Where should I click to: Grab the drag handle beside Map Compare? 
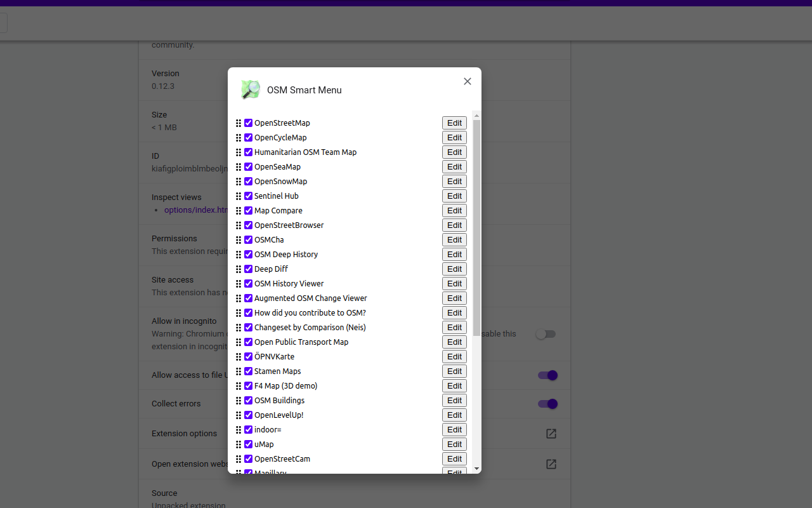(239, 211)
